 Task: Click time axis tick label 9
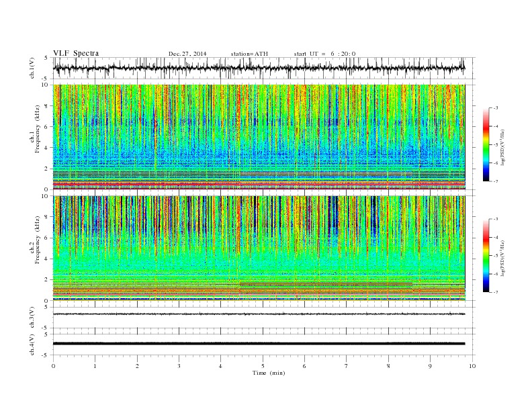coord(430,366)
